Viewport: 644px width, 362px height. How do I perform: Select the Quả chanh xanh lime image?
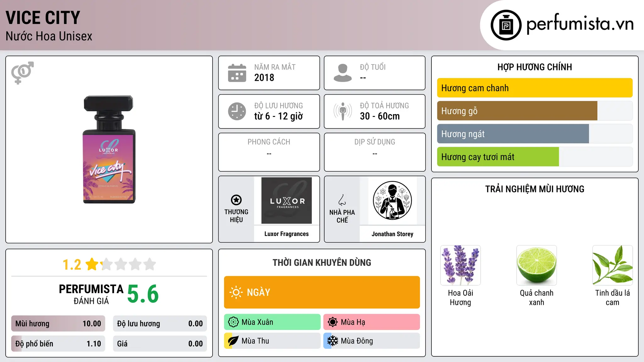click(536, 265)
